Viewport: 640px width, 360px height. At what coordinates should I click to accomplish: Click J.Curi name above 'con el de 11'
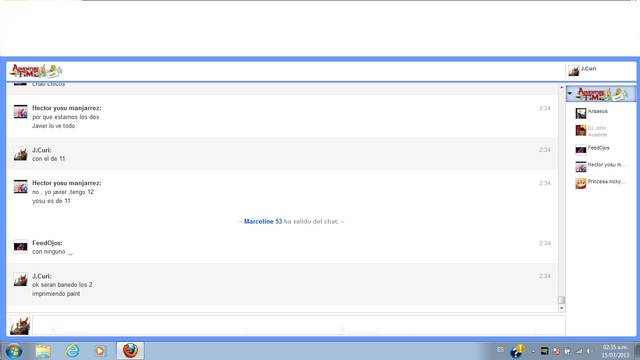pyautogui.click(x=42, y=150)
